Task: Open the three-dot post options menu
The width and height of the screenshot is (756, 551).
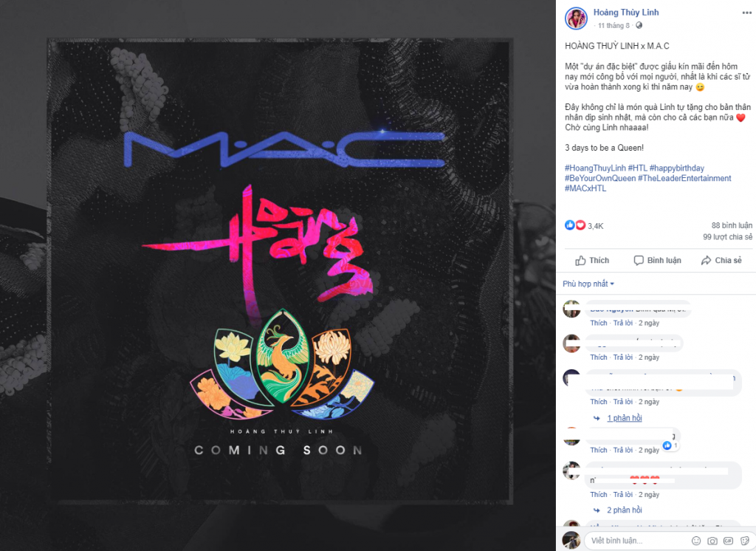Action: [x=746, y=13]
